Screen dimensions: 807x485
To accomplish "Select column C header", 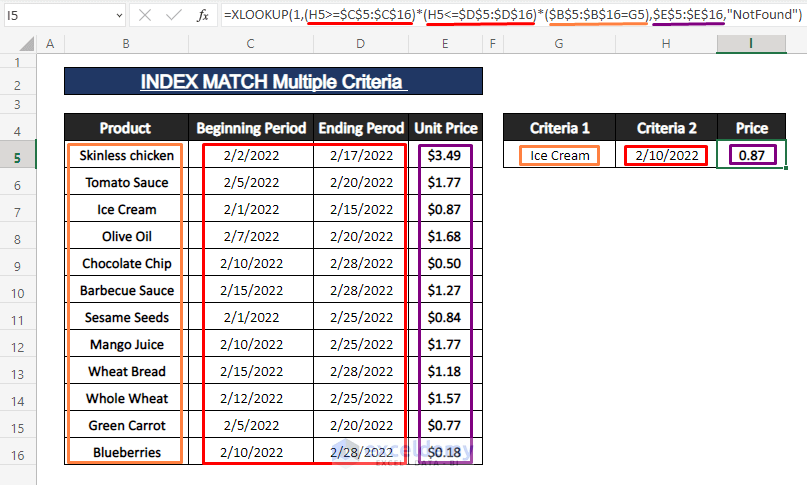I will [251, 44].
